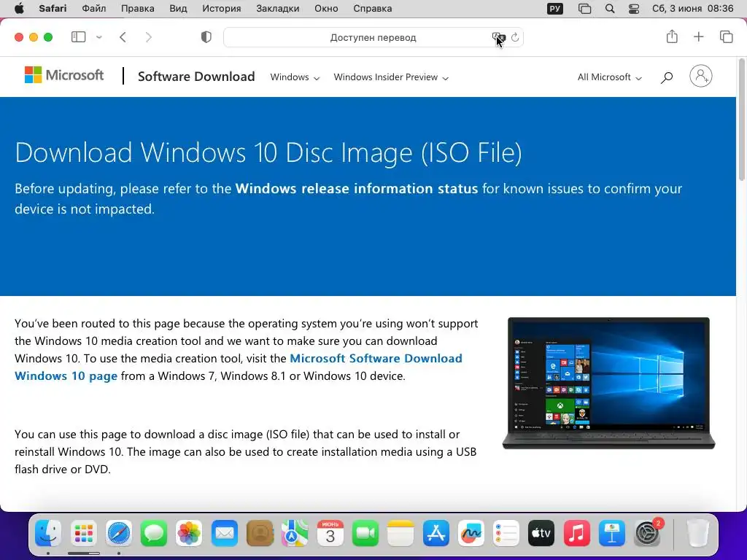Image resolution: width=747 pixels, height=560 pixels.
Task: Open Apple TV from the Dock
Action: click(x=542, y=533)
